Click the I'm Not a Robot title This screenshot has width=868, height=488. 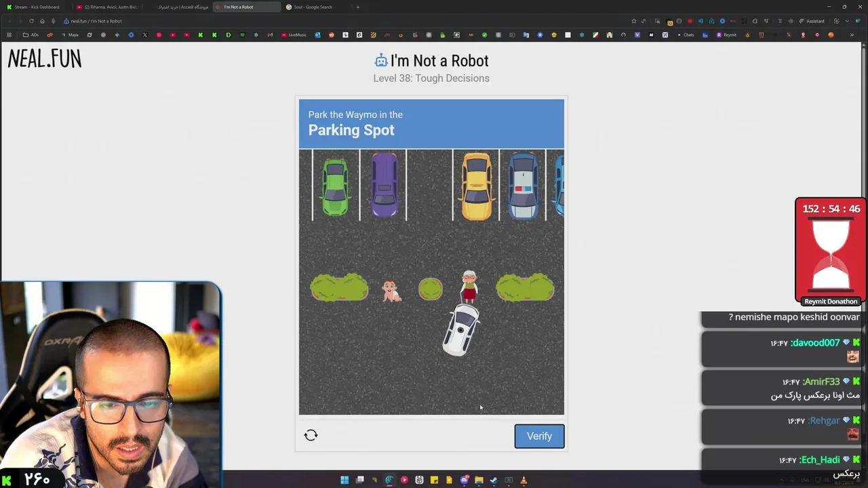click(439, 60)
